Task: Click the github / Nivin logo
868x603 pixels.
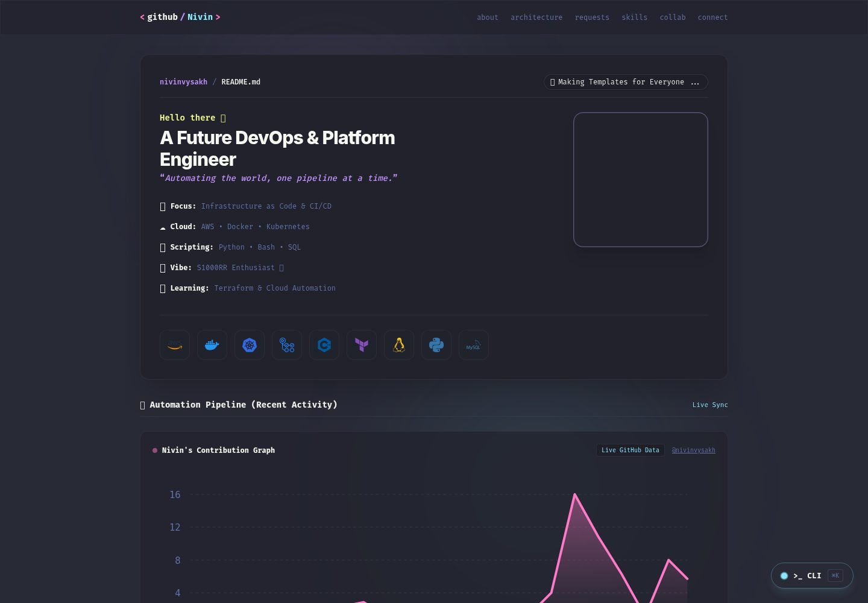Action: tap(180, 17)
